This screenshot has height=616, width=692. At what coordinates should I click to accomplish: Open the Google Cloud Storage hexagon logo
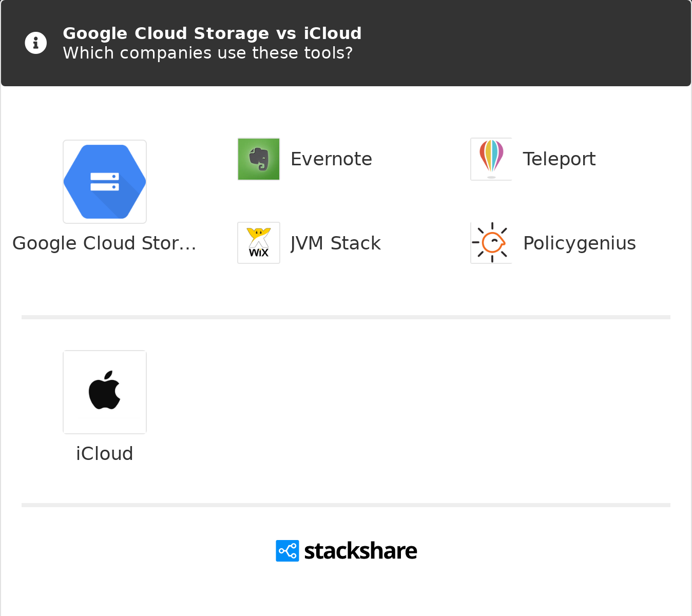(x=105, y=182)
